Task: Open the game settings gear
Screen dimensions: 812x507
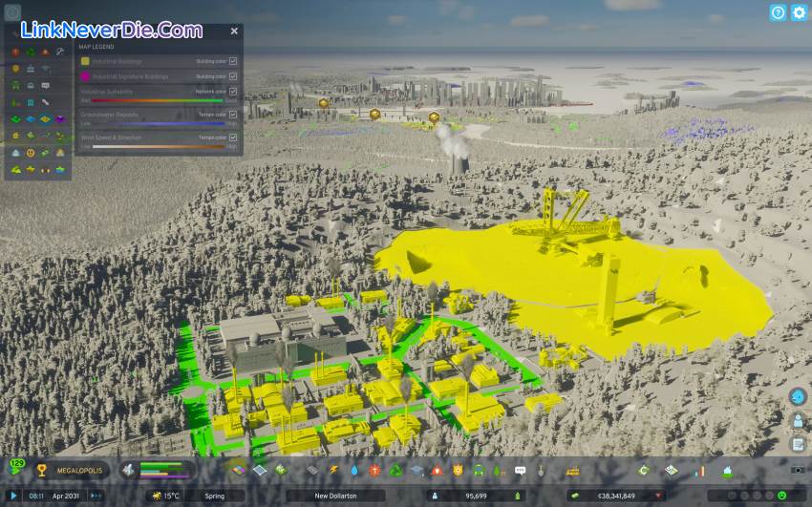Action: pyautogui.click(x=799, y=12)
